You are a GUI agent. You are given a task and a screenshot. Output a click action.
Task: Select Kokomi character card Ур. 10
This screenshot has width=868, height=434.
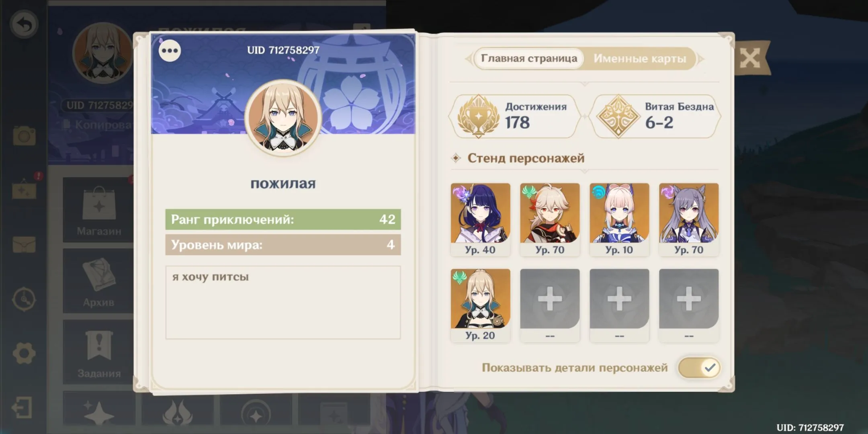619,219
